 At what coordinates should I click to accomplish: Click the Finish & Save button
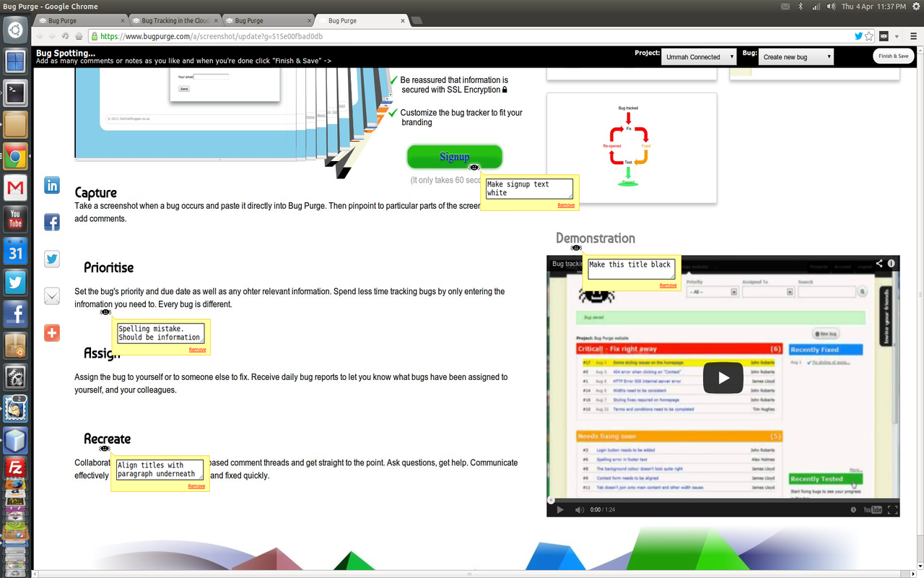point(894,56)
